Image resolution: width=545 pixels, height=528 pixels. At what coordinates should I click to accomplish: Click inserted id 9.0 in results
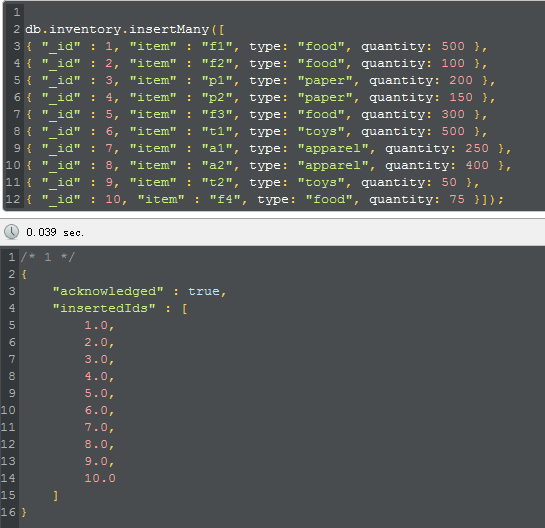pyautogui.click(x=96, y=462)
